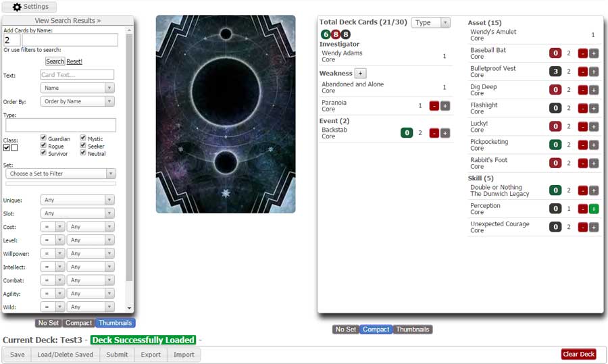Toggle the Seeker class checkbox
This screenshot has height=364, width=608.
pyautogui.click(x=83, y=145)
